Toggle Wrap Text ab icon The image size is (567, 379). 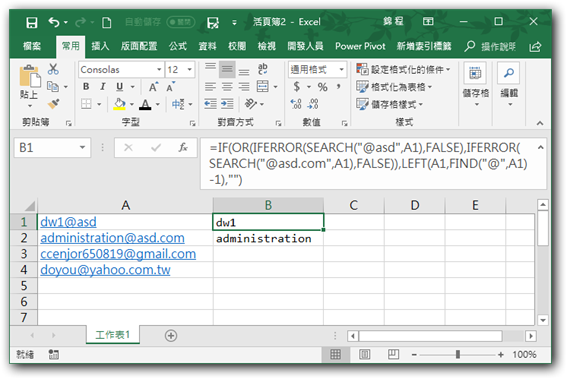click(263, 69)
